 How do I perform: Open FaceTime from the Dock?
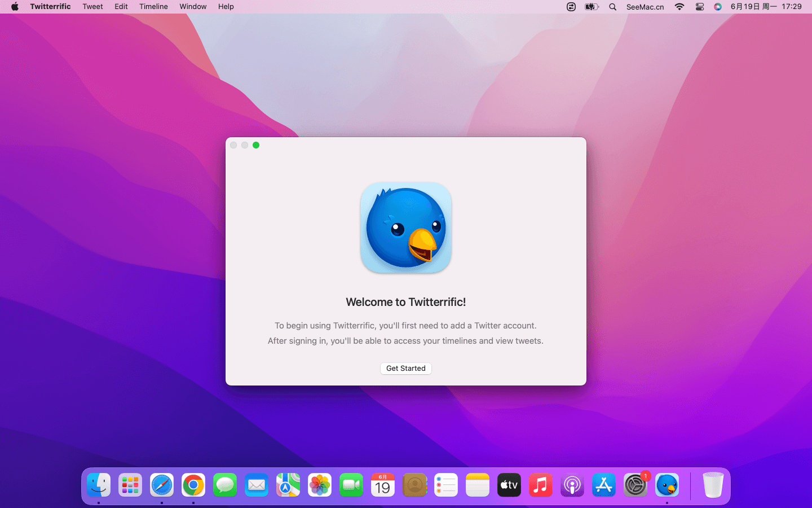click(x=351, y=485)
